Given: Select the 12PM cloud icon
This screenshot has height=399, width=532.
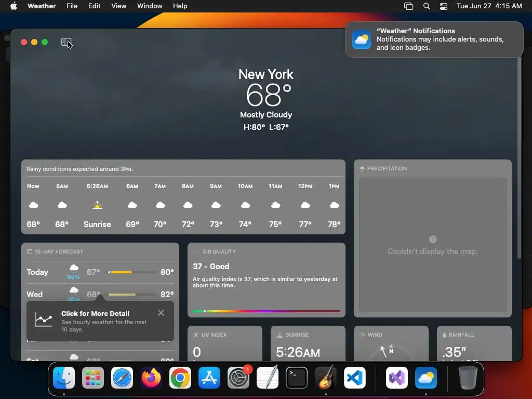Looking at the screenshot, I should [305, 205].
